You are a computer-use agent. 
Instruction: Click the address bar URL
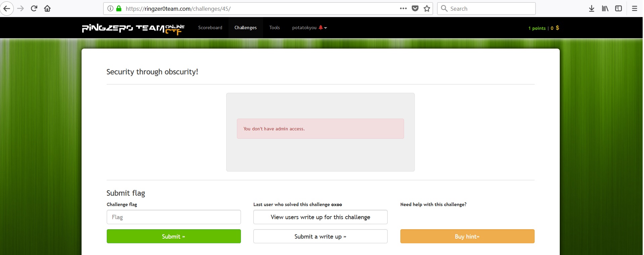(178, 9)
